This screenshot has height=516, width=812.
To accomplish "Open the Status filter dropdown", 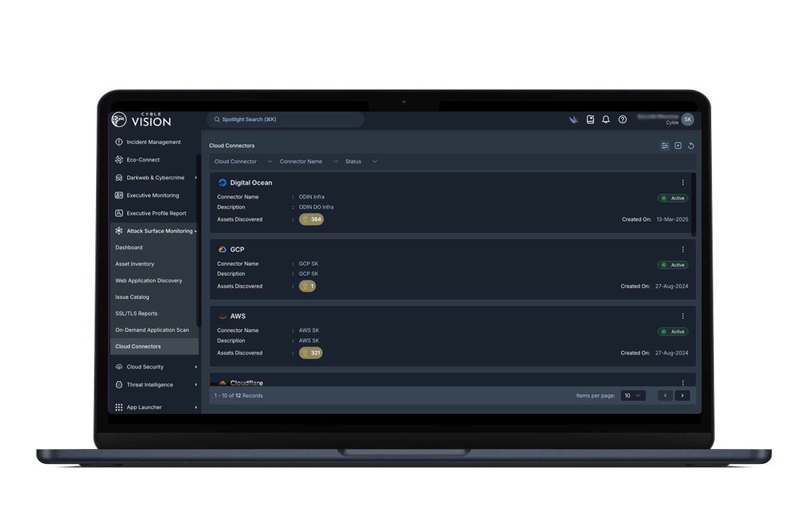I will (x=361, y=162).
